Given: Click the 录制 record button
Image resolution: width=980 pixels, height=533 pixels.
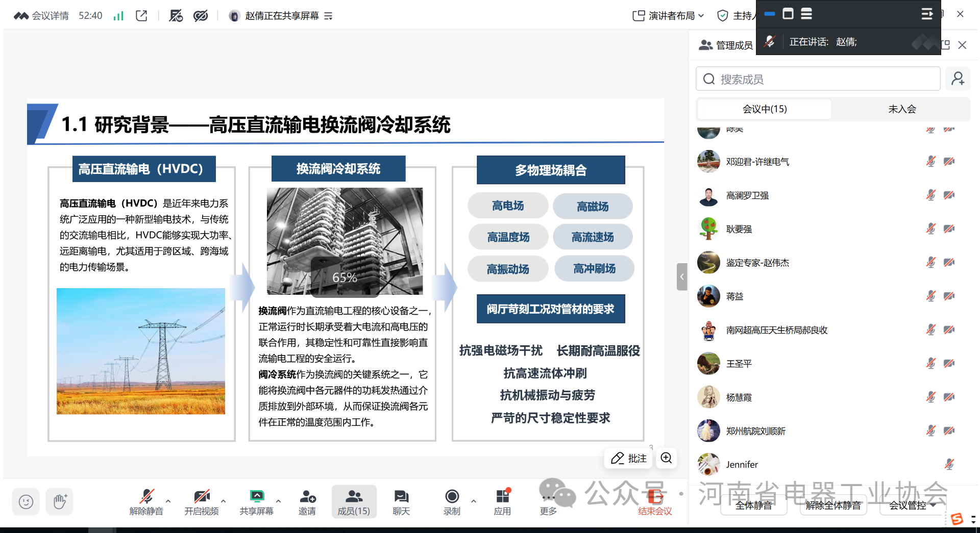Looking at the screenshot, I should pyautogui.click(x=452, y=502).
